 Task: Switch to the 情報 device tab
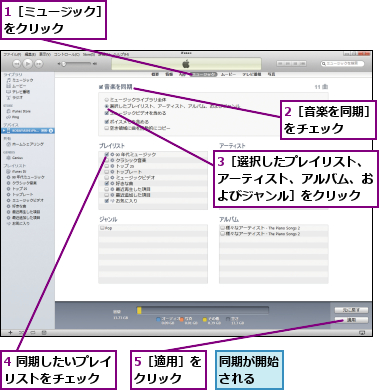169,75
